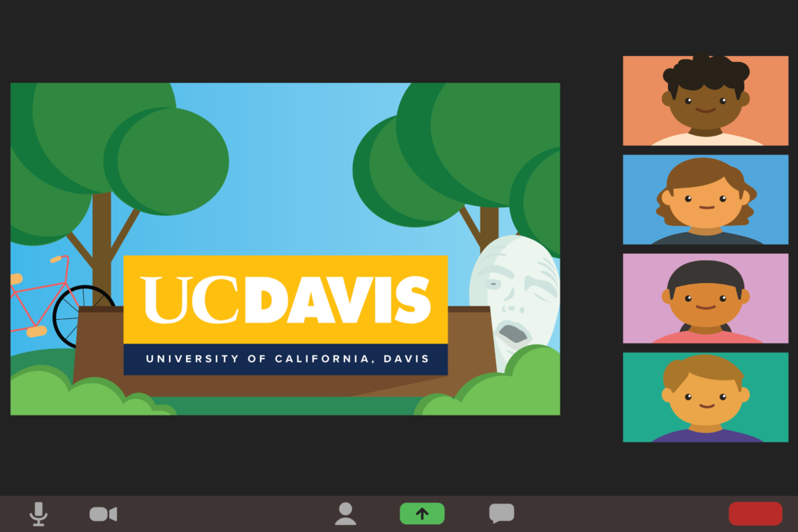Select the participant on the orange background

(705, 101)
